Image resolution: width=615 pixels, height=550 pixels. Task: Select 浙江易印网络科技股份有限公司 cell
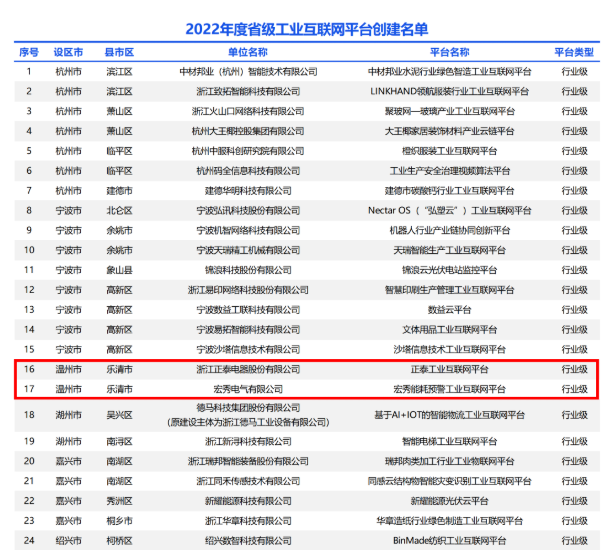248,290
